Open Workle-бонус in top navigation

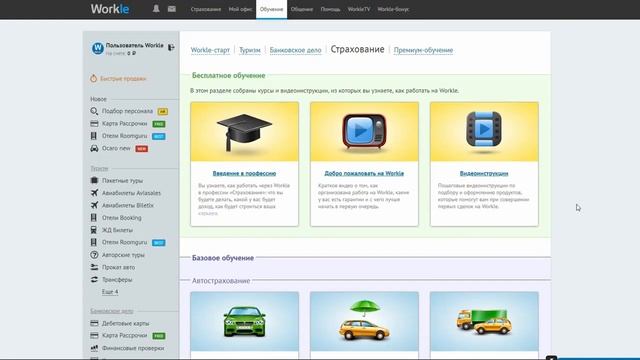(x=393, y=9)
